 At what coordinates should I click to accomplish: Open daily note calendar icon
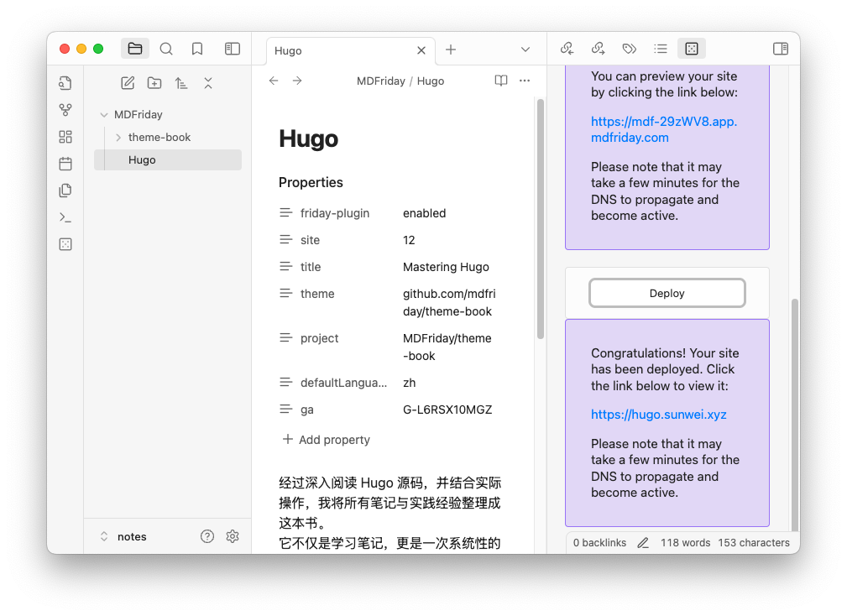coord(65,164)
